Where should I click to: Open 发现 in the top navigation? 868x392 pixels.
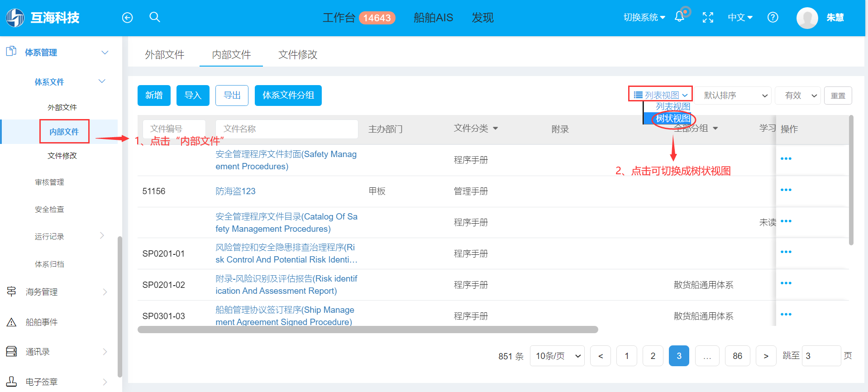point(483,18)
